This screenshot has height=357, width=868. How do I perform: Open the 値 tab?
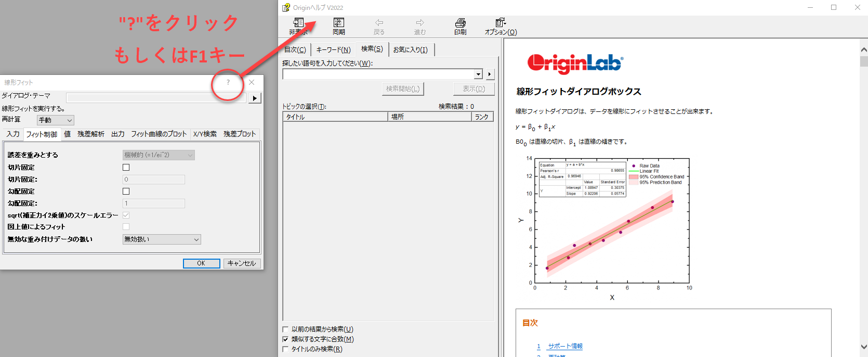(68, 134)
